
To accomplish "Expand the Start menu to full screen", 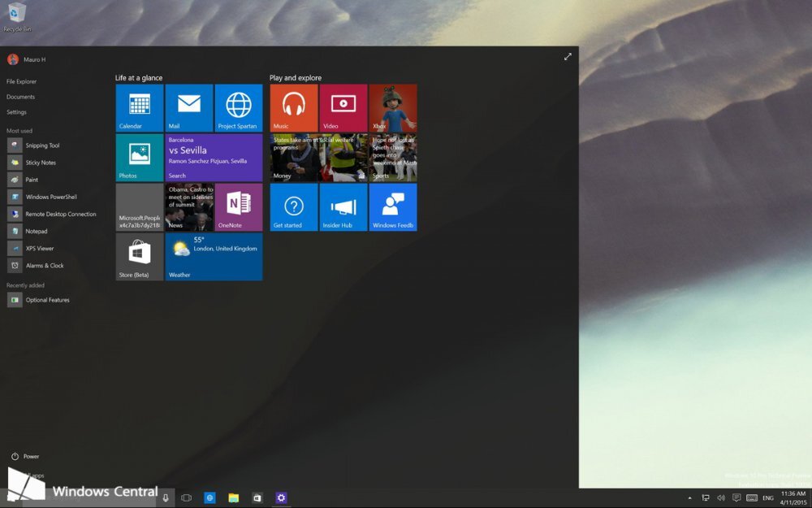I will (567, 57).
